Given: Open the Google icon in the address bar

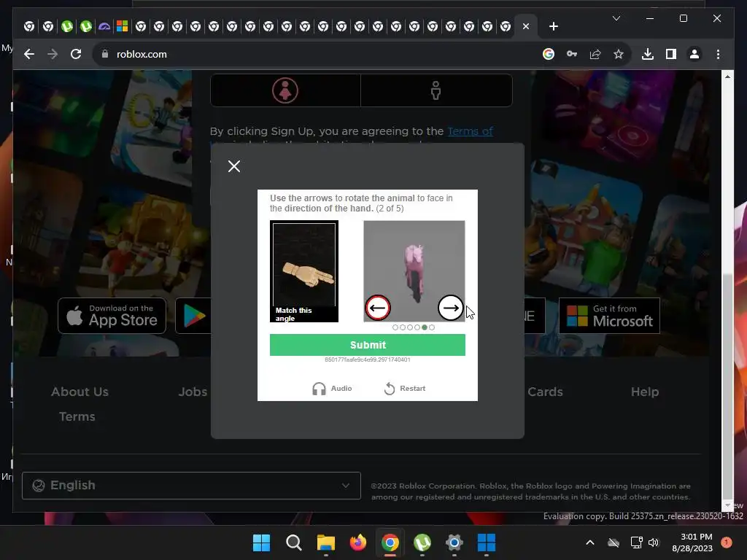Looking at the screenshot, I should coord(549,54).
